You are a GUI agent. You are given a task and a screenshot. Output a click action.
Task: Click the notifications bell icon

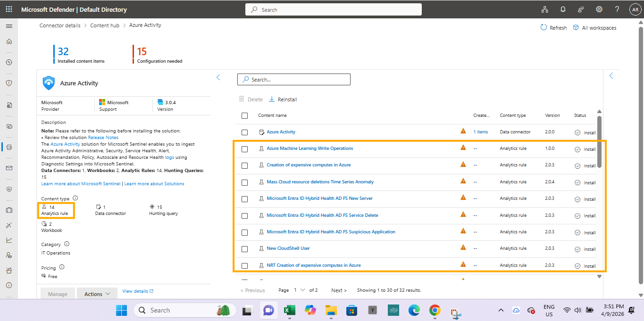(563, 9)
